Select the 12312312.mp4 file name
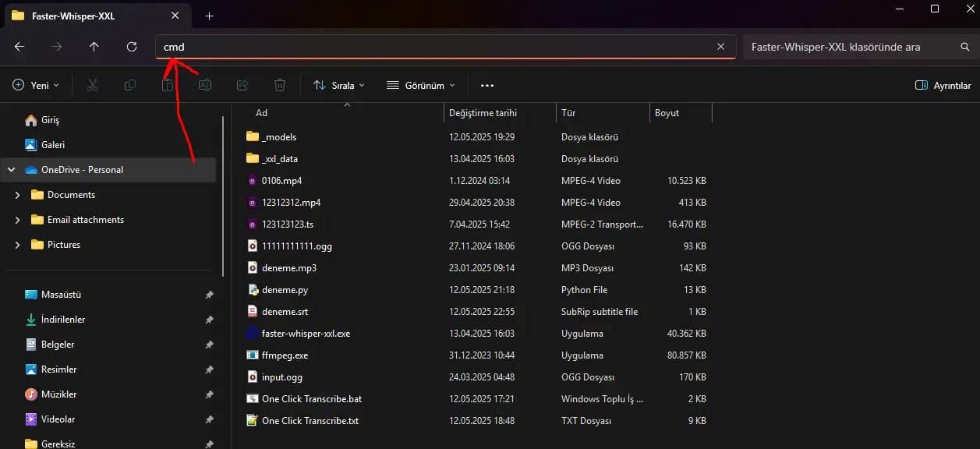Image resolution: width=980 pixels, height=449 pixels. pos(291,202)
